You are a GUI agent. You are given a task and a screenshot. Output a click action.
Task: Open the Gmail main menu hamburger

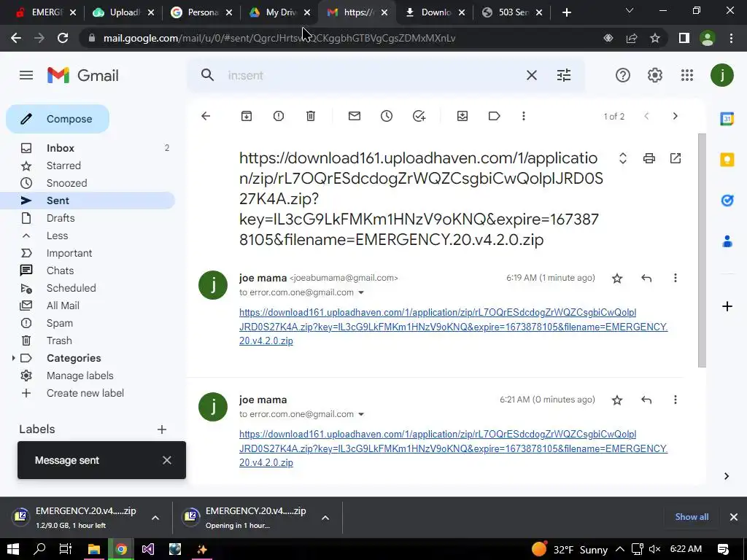click(x=26, y=75)
